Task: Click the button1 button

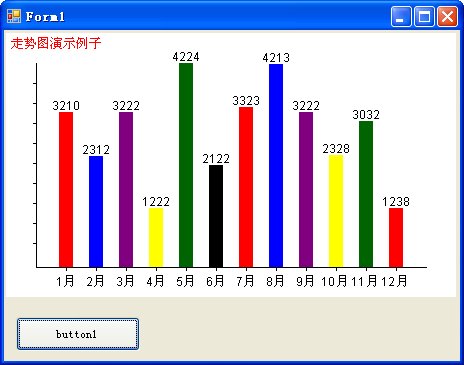Action: click(78, 334)
